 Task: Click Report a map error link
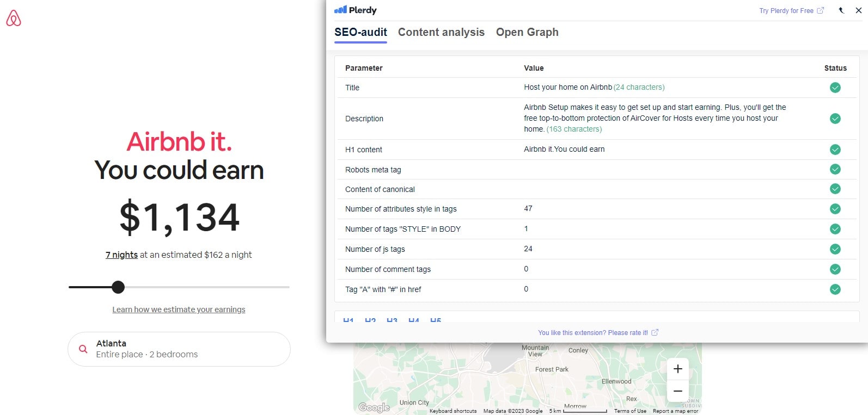pyautogui.click(x=675, y=411)
